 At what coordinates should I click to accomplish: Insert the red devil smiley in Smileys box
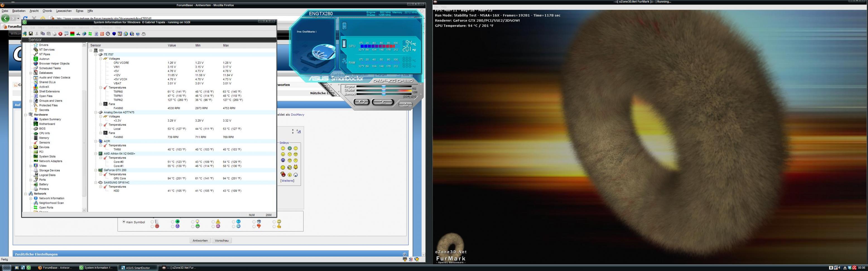(x=283, y=174)
